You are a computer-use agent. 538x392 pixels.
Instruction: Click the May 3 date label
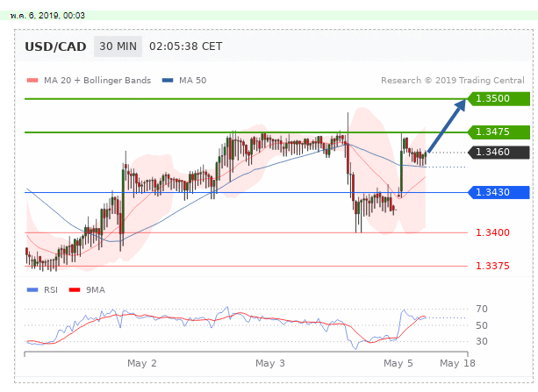coord(270,363)
